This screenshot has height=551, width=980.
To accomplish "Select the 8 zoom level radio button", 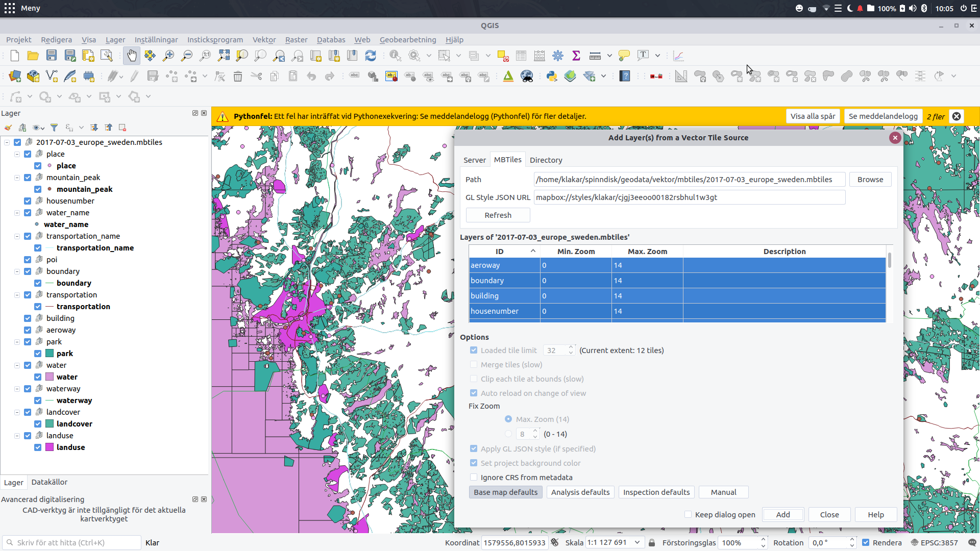I will click(508, 434).
